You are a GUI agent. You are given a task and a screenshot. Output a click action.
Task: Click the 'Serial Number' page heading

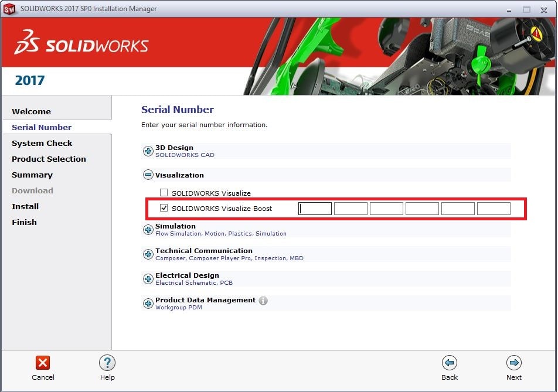(177, 110)
